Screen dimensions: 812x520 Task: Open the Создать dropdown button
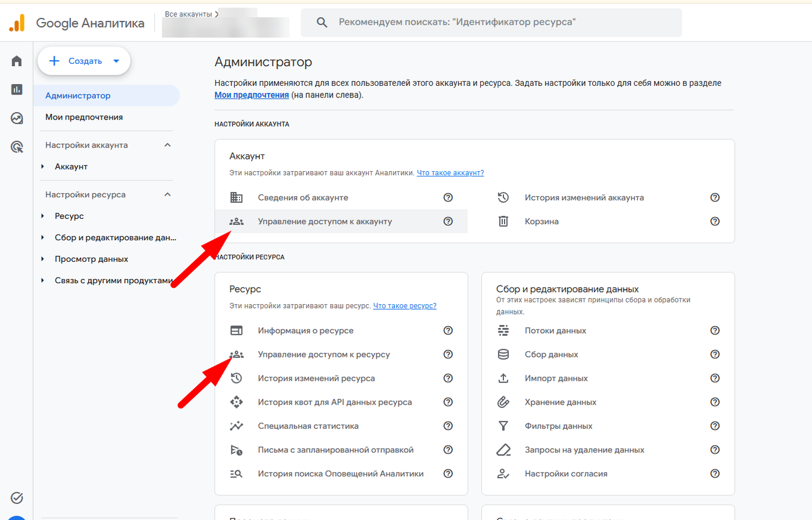[x=84, y=61]
